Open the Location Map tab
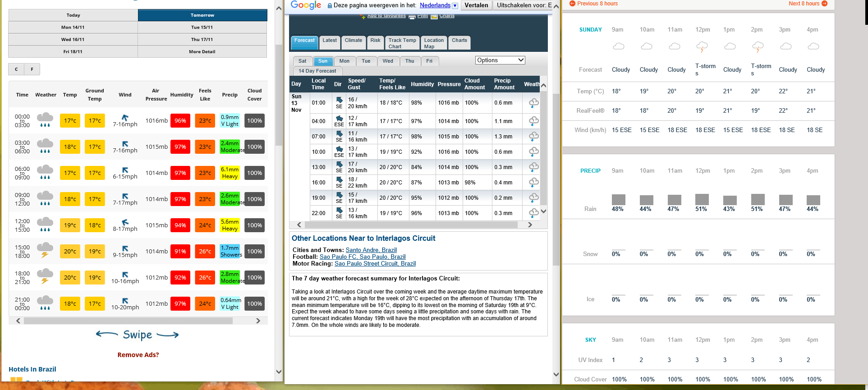This screenshot has height=390, width=868. (x=434, y=43)
